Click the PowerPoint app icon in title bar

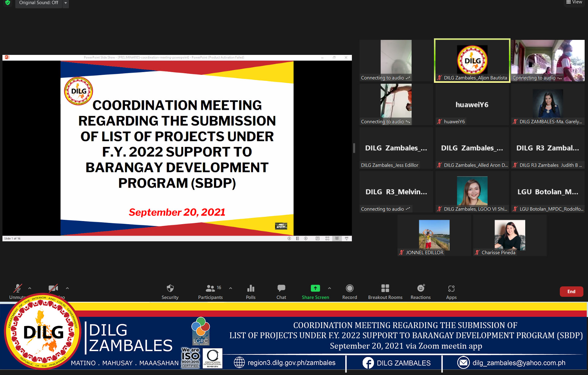click(7, 57)
